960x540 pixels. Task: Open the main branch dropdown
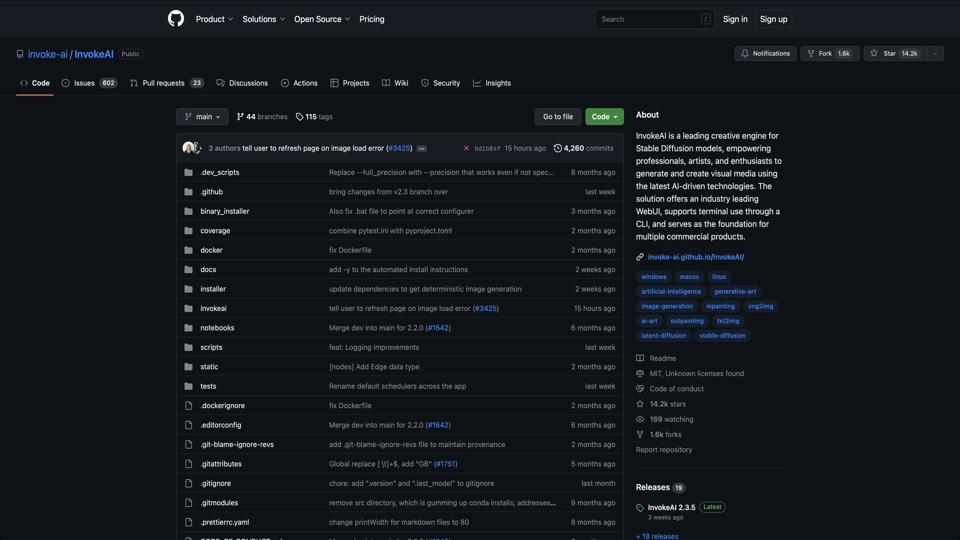[x=202, y=117]
